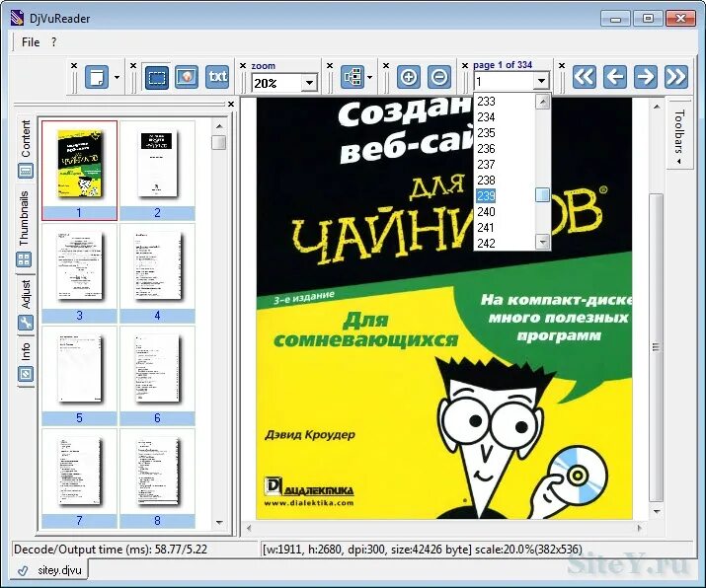Click the document view scroll down arrow
Image resolution: width=706 pixels, height=588 pixels.
(x=657, y=511)
